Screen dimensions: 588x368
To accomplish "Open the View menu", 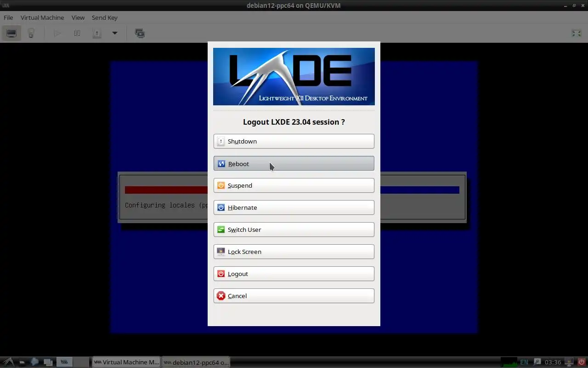I will (78, 17).
